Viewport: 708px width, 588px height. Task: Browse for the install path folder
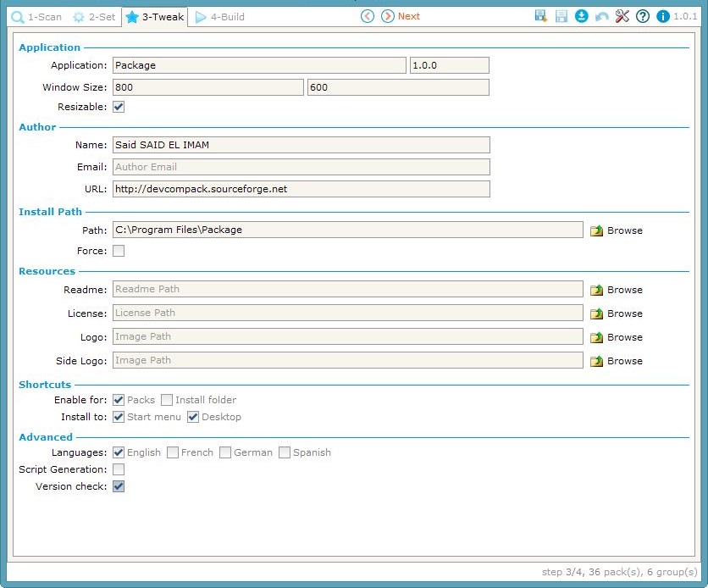tap(616, 230)
